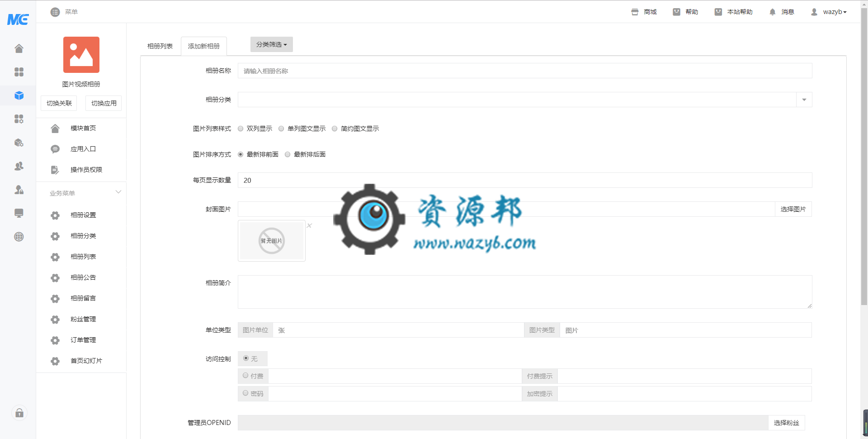
Task: Open 订单管理 menu link
Action: 83,340
